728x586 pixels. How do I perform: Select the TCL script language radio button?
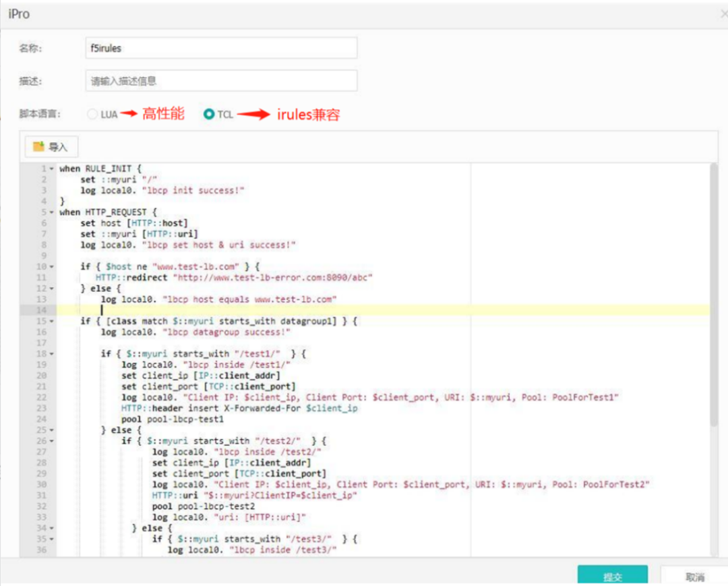click(208, 114)
